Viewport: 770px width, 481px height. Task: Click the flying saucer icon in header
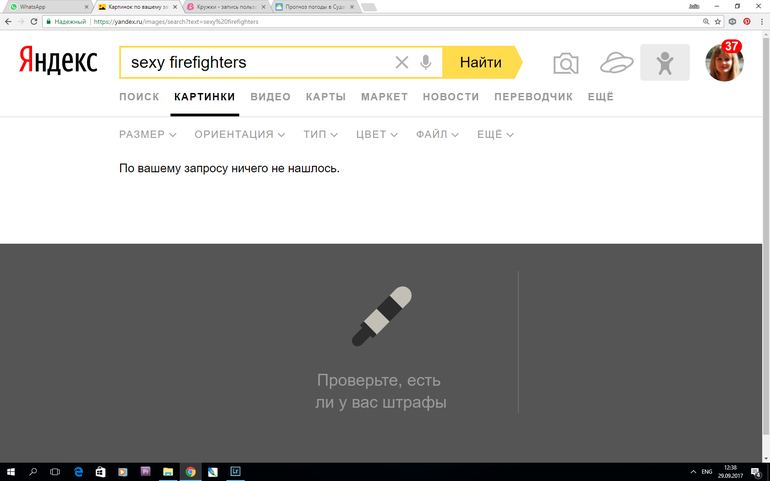(616, 64)
